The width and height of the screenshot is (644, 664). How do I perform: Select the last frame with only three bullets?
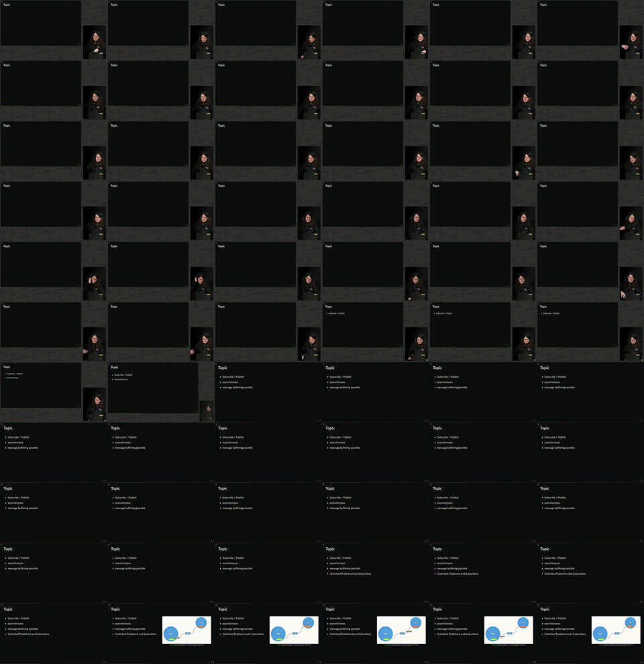point(268,573)
